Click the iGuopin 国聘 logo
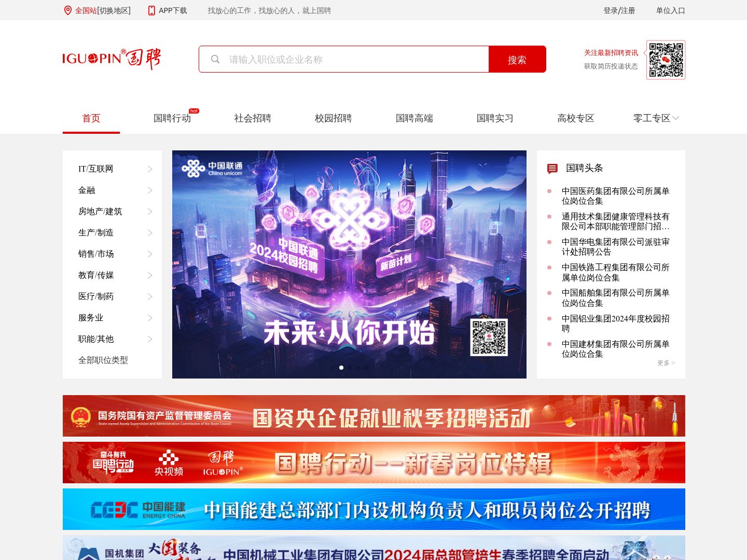 112,59
